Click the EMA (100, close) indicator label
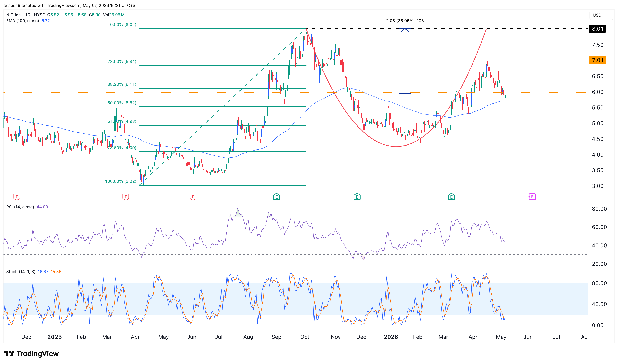 pos(23,21)
